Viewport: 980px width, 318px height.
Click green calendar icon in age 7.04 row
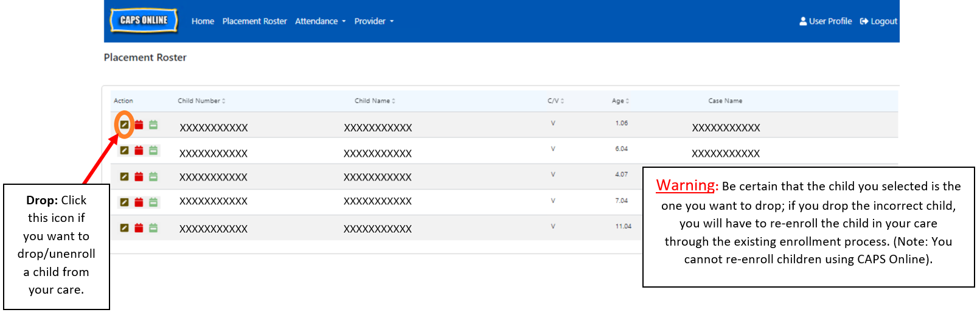[x=153, y=202]
